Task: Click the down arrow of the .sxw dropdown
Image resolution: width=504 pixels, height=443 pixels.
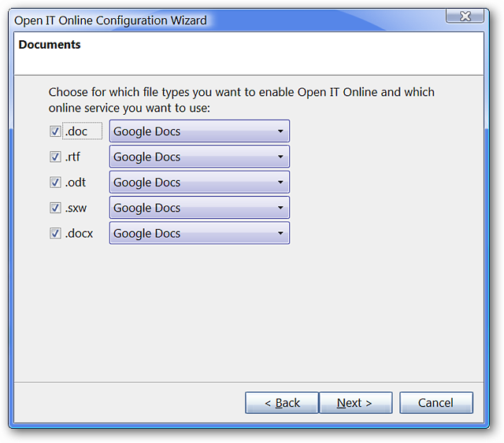Action: (280, 208)
